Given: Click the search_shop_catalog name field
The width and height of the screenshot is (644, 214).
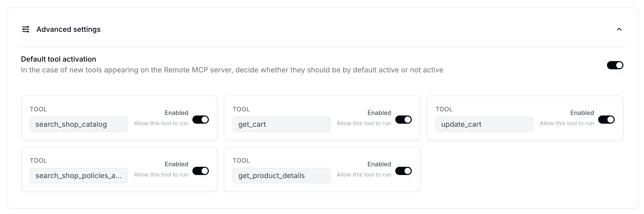Looking at the screenshot, I should [x=79, y=124].
